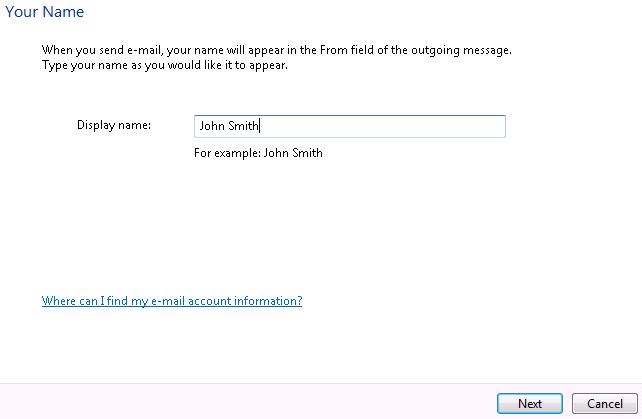Cancel the e-mail account setup
Viewport: 642px width, 419px height.
click(x=604, y=403)
